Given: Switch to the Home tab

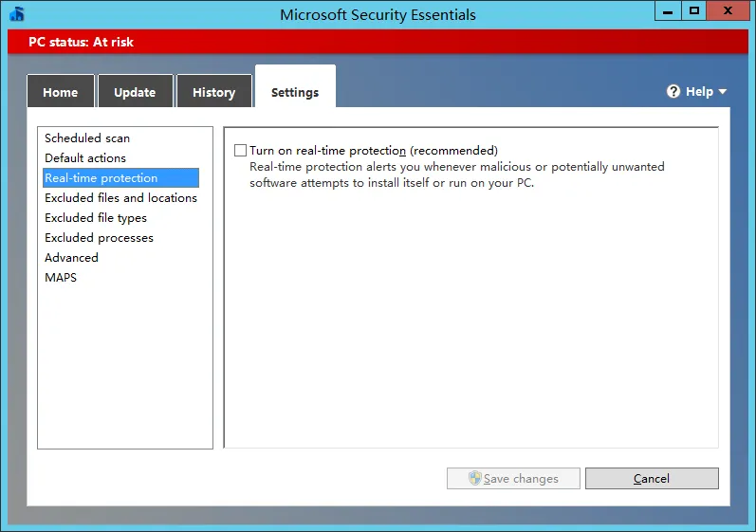Looking at the screenshot, I should 61,91.
